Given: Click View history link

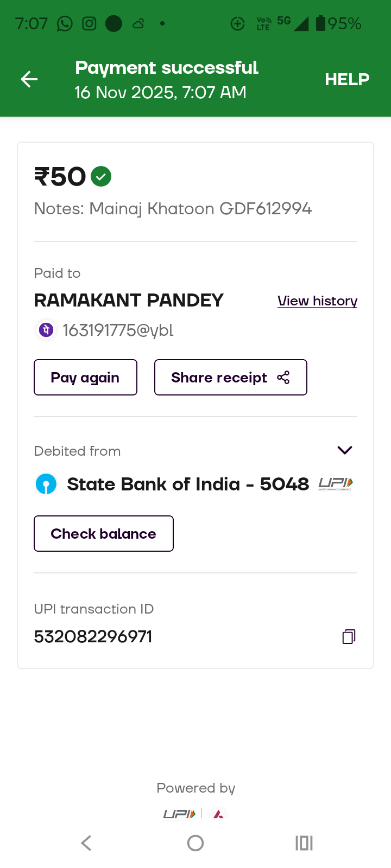Looking at the screenshot, I should point(317,301).
